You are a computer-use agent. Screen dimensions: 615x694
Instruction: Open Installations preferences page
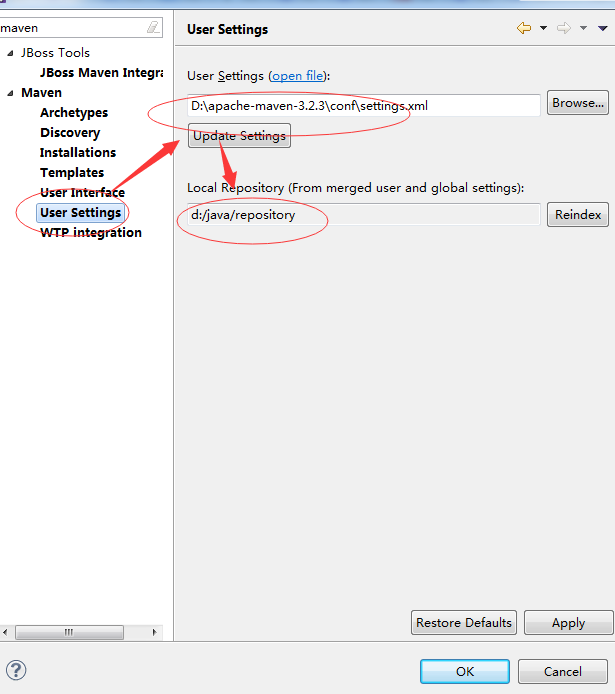pos(78,153)
